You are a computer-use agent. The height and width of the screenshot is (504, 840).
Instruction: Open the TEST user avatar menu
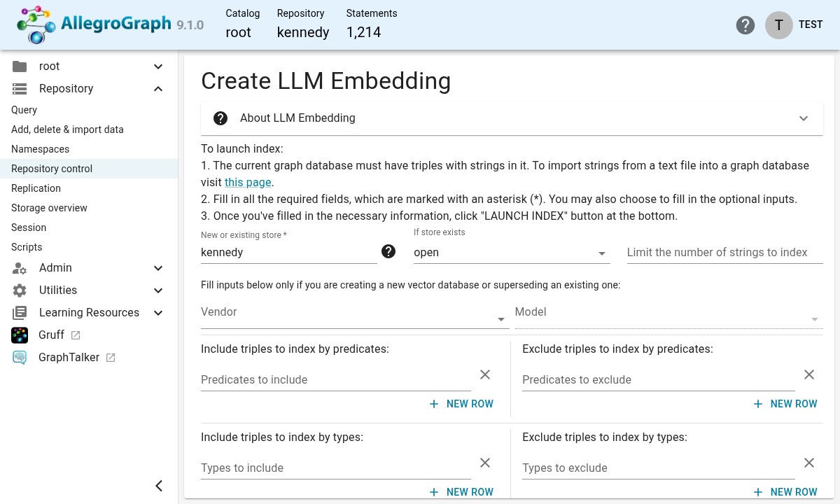(x=778, y=24)
